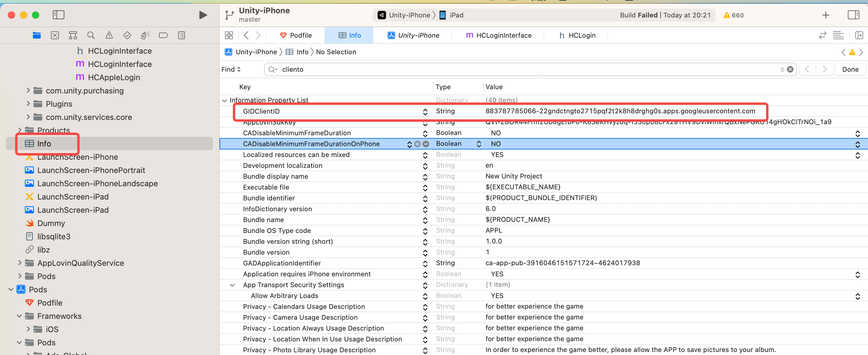Select HCAppleLogin in the navigator
Screen dimensions: 868x355
click(114, 77)
